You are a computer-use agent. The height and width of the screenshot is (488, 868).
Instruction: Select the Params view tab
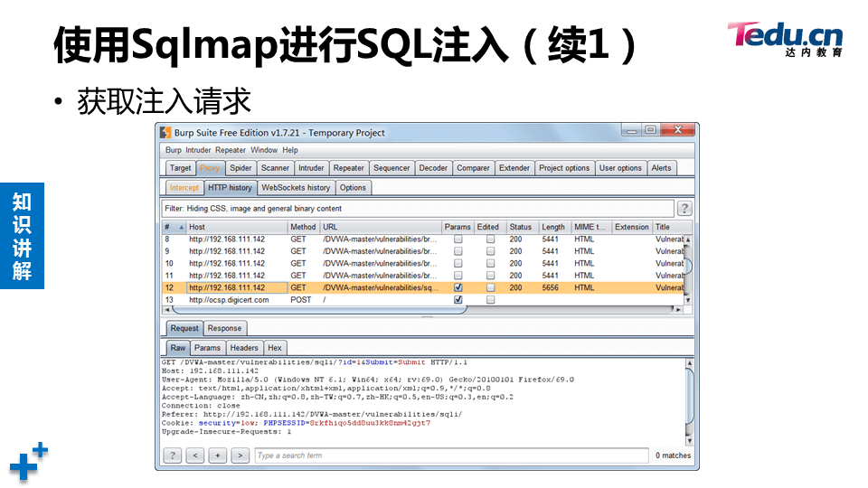pyautogui.click(x=208, y=348)
